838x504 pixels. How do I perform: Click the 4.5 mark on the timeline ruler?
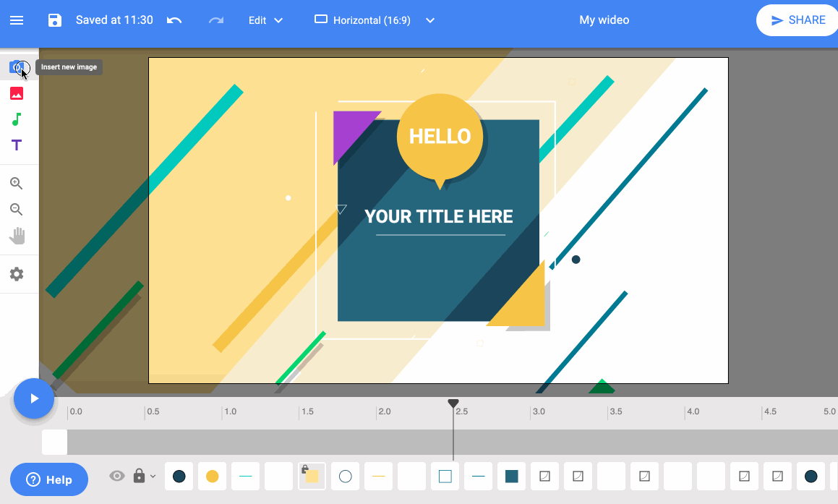point(770,411)
